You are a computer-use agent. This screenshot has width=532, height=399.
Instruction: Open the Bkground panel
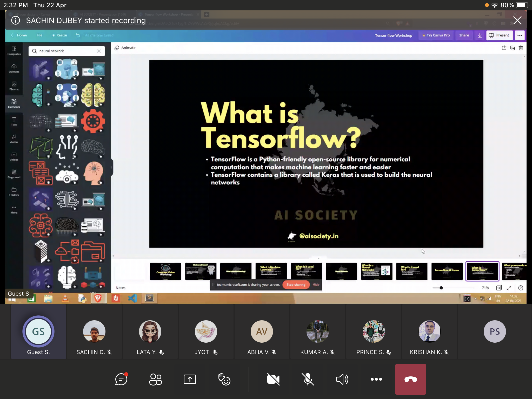[x=14, y=174]
